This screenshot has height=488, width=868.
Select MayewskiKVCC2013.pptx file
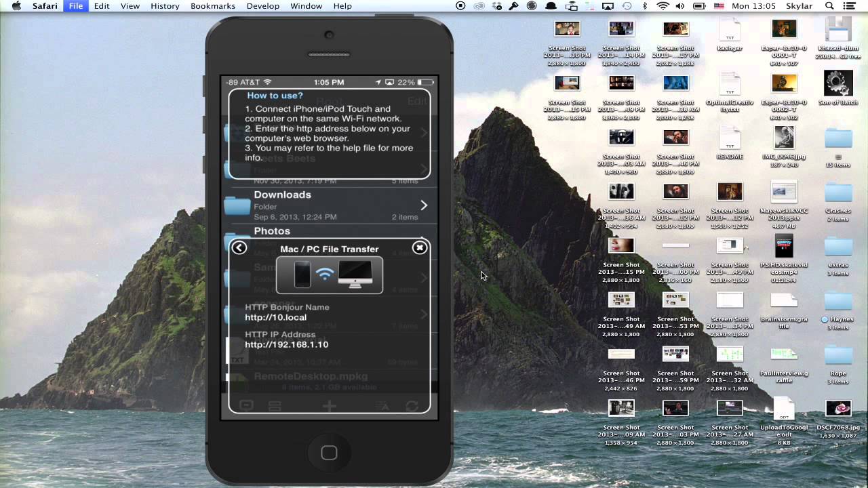784,192
